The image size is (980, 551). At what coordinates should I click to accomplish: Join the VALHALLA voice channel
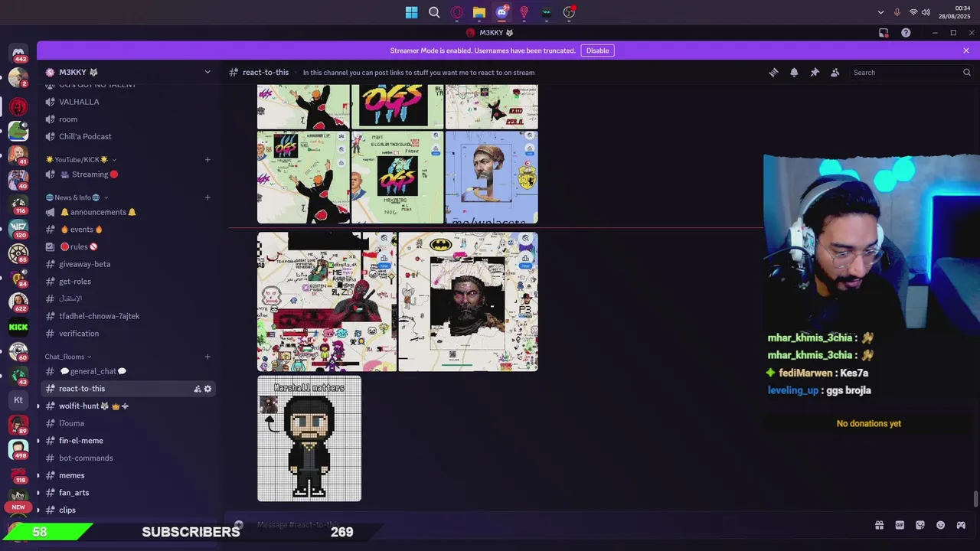point(128,102)
